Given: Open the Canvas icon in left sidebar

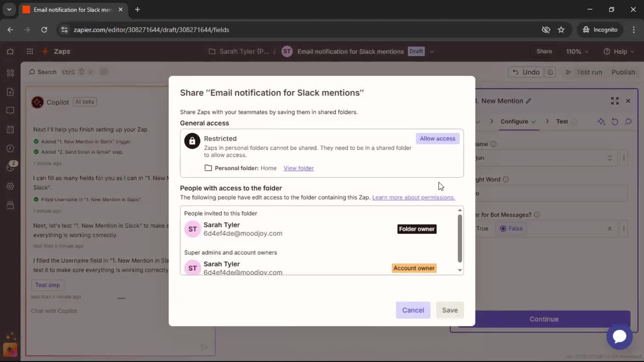Looking at the screenshot, I should coord(10,73).
